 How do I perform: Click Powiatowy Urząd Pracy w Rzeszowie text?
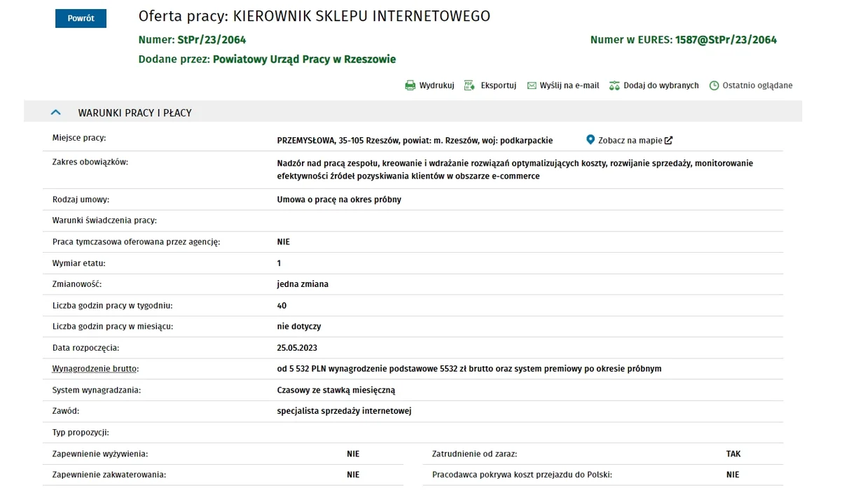coord(304,59)
